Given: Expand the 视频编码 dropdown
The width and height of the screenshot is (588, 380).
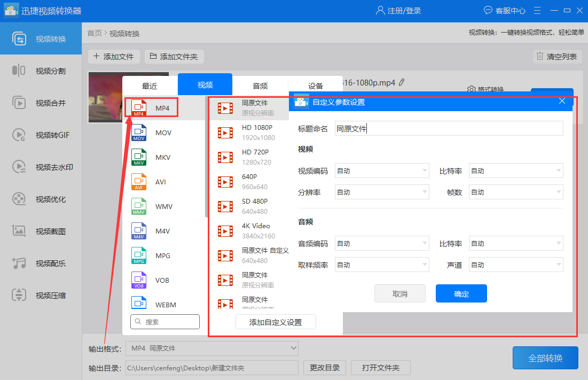Looking at the screenshot, I should (x=382, y=170).
